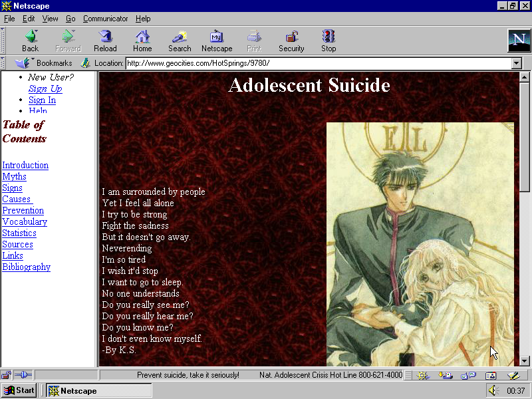Click the scroll up arrow of main frame
Image resolution: width=532 pixels, height=399 pixels.
tap(524, 77)
